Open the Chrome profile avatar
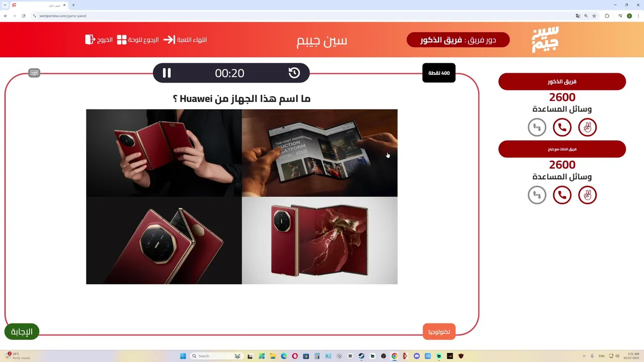The height and width of the screenshot is (362, 644). (x=629, y=16)
